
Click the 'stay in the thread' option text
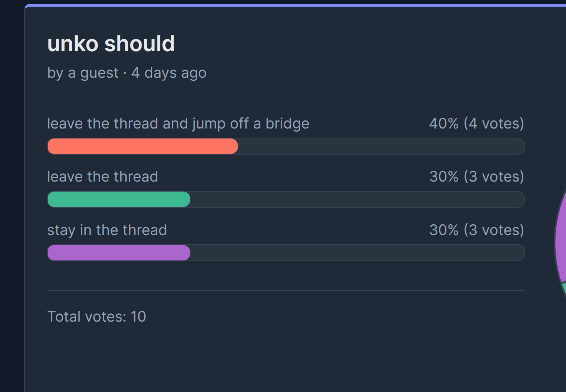point(107,230)
